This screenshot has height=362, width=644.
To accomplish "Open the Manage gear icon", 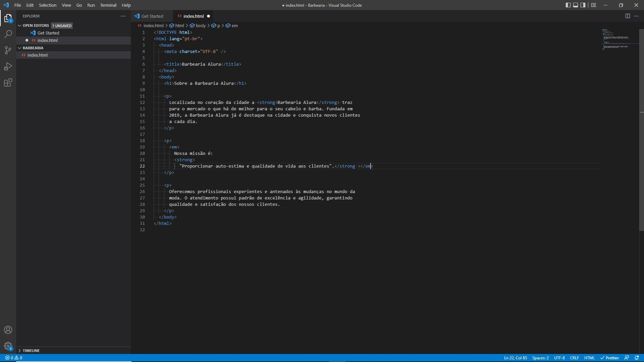I will tap(8, 346).
